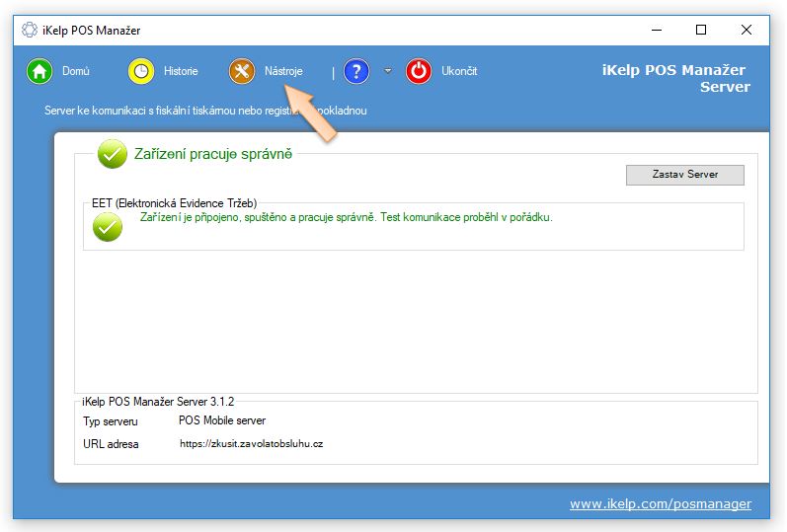Click the blue question mark help icon
This screenshot has height=532, width=787.
click(356, 71)
